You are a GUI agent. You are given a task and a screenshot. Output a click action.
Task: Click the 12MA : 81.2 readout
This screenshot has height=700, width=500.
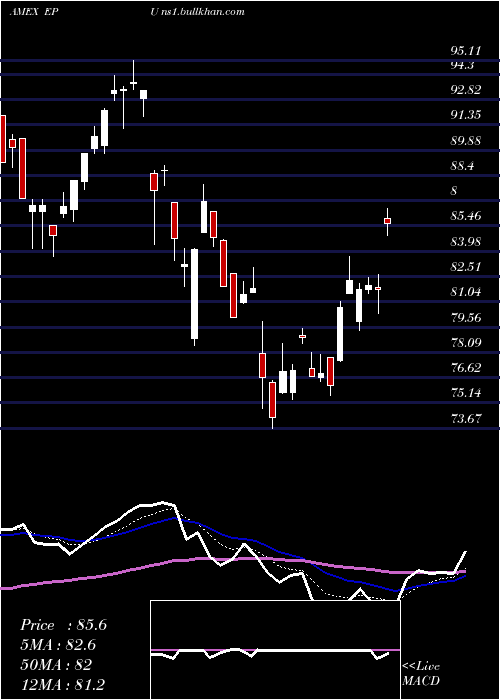(x=63, y=684)
